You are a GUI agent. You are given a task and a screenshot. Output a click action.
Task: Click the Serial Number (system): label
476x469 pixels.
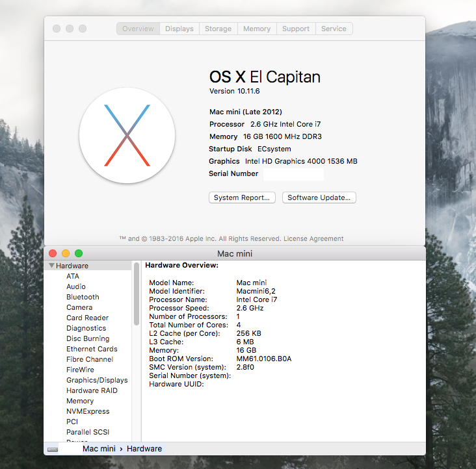(x=190, y=376)
